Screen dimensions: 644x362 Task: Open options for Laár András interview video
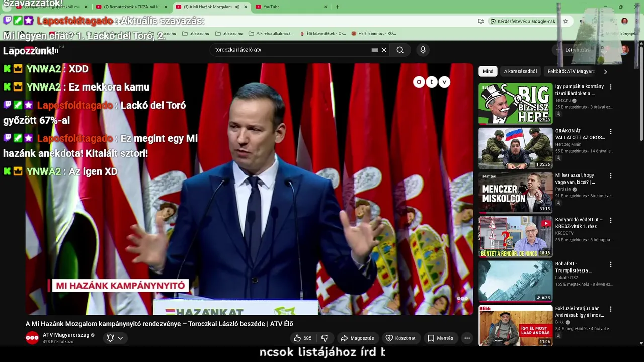click(611, 309)
